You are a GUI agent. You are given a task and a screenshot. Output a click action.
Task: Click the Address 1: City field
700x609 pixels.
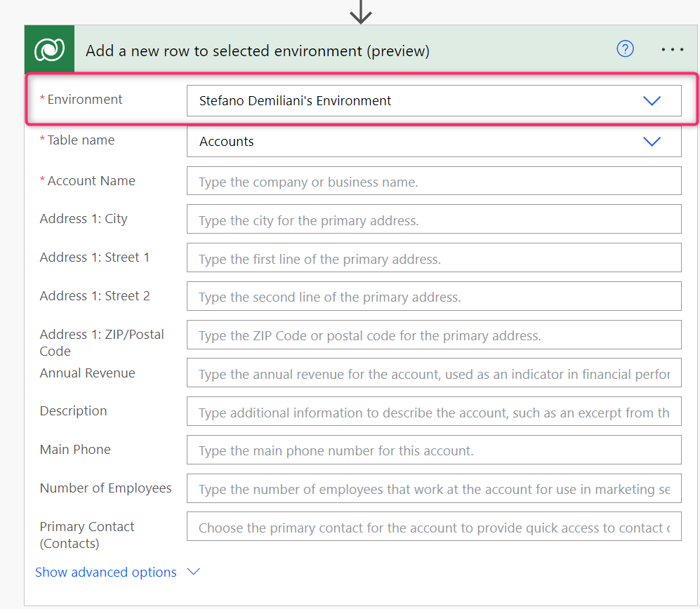tap(433, 220)
